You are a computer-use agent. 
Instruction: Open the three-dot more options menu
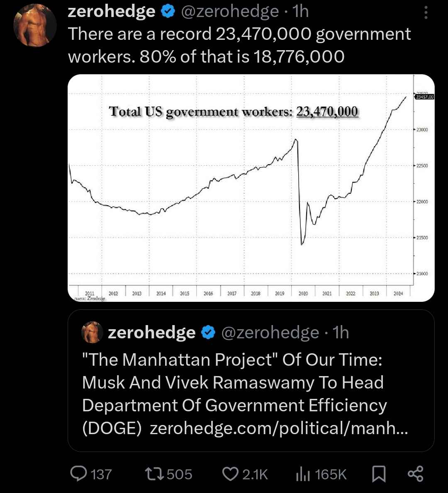(x=426, y=12)
